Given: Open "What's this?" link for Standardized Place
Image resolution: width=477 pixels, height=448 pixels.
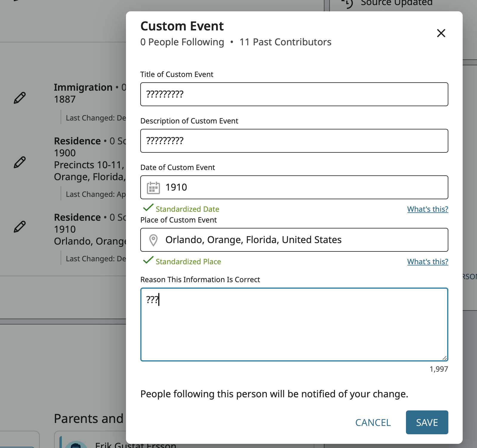Looking at the screenshot, I should [x=427, y=262].
